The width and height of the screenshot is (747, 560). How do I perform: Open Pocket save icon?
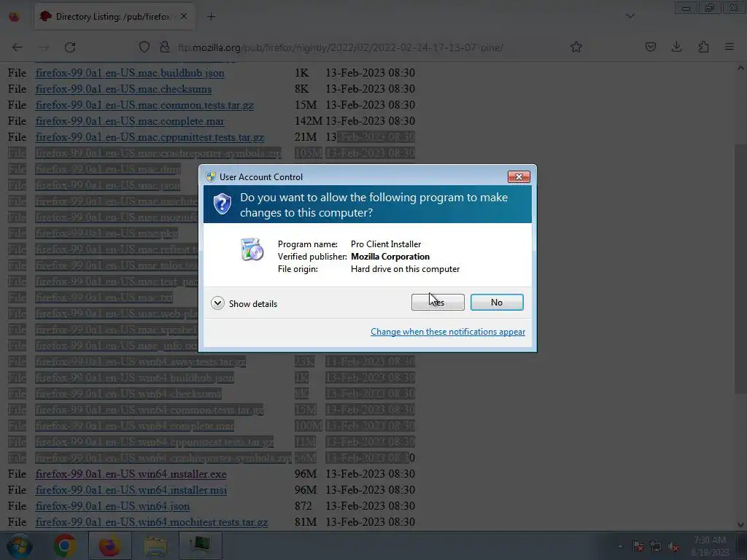(x=650, y=47)
